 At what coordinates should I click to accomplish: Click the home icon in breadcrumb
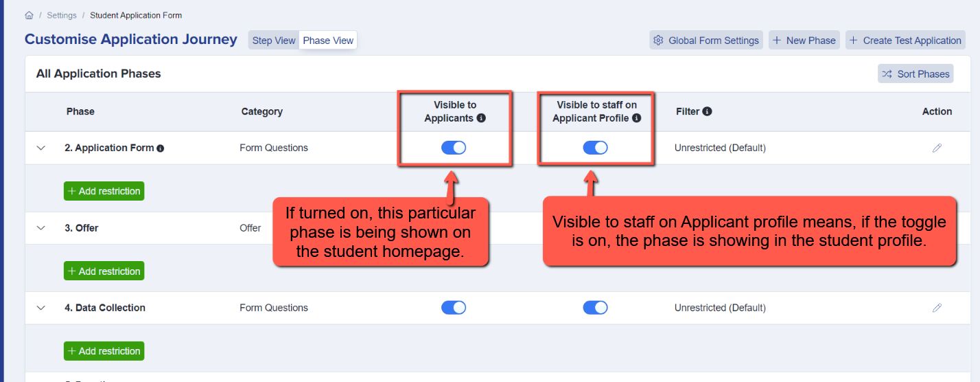(29, 15)
